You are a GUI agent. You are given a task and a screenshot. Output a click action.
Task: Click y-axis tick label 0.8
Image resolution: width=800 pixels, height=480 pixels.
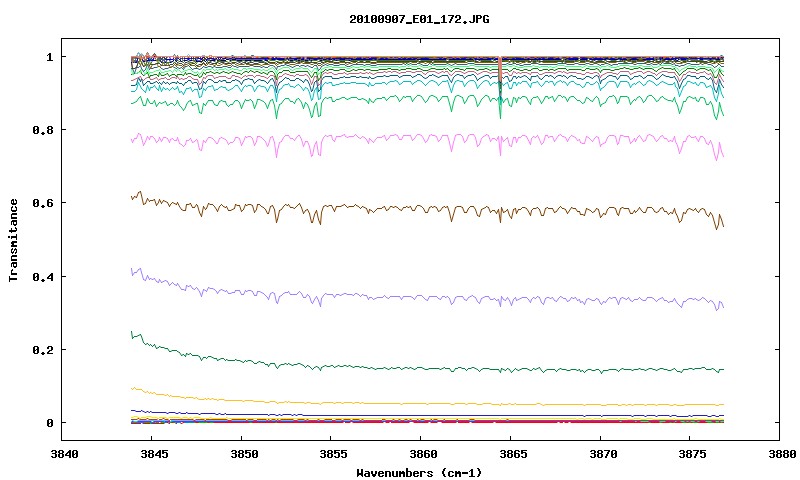click(x=43, y=130)
